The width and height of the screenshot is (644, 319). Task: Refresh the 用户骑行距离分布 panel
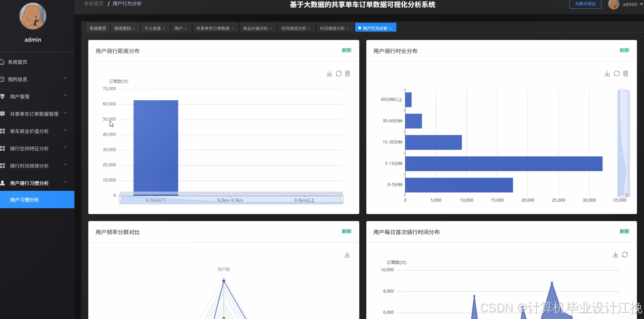point(346,50)
